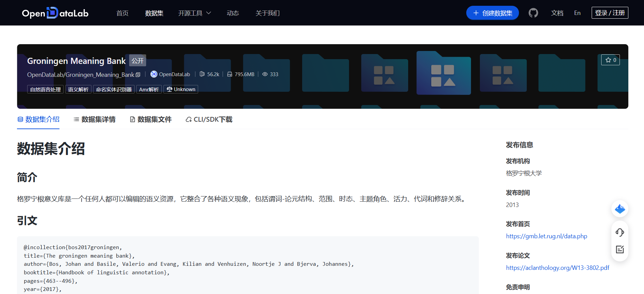Click the blue floating assistant icon

click(x=620, y=209)
